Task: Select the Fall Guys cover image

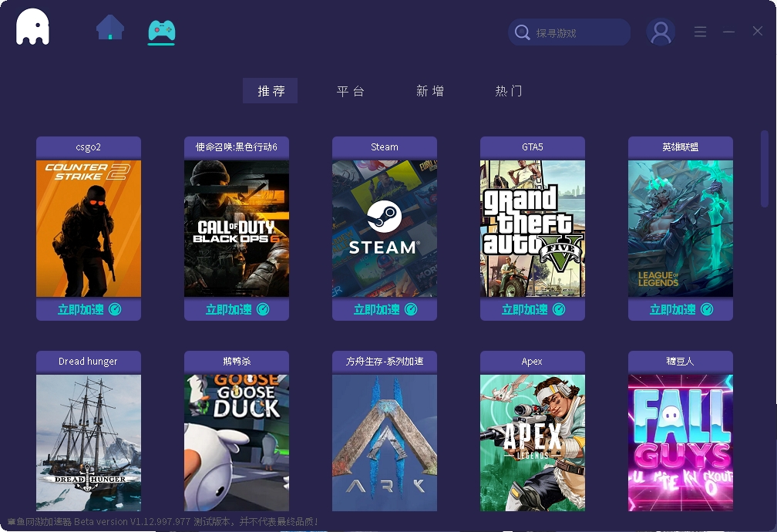Action: pos(681,443)
